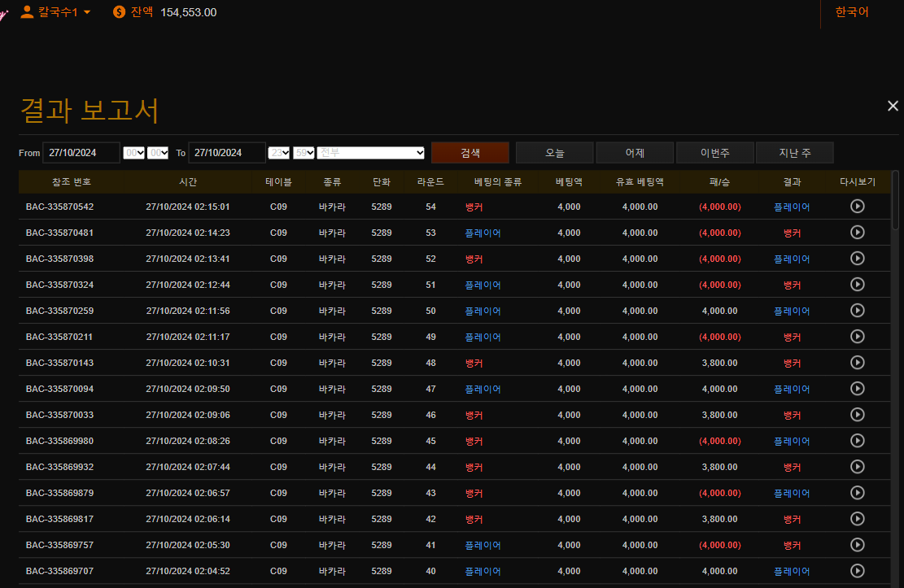Image resolution: width=904 pixels, height=588 pixels.
Task: Watch the replay of round 42
Action: pyautogui.click(x=857, y=519)
